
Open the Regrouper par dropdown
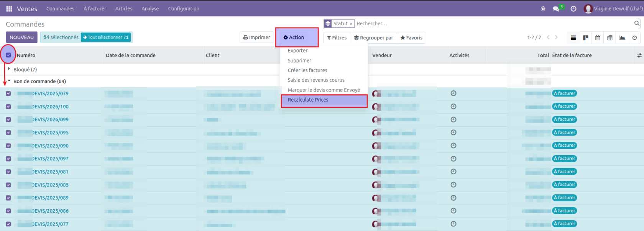(373, 38)
